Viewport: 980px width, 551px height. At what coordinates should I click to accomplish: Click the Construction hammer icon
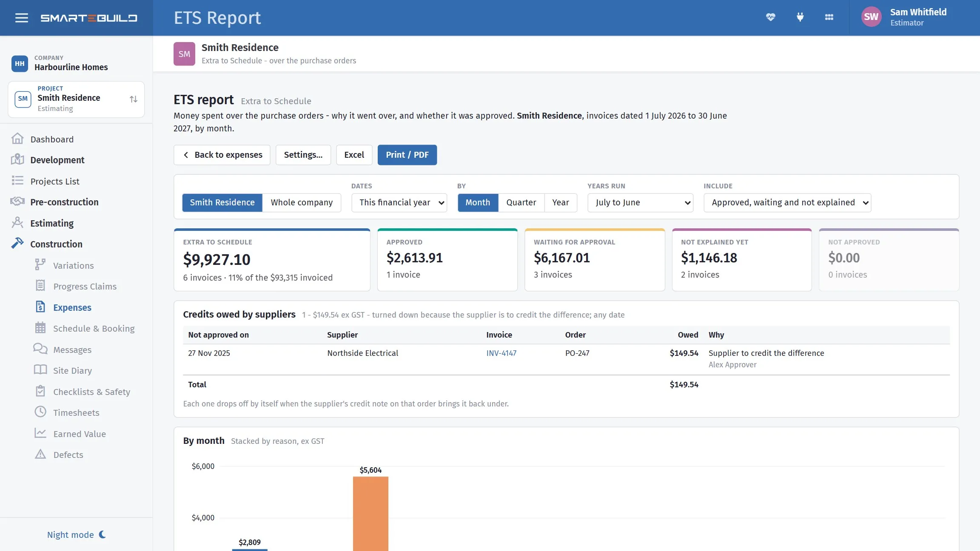tap(17, 244)
